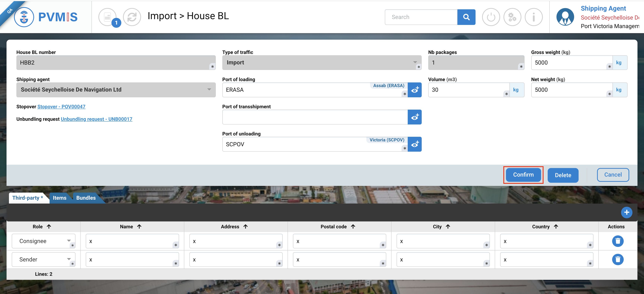Add a third-party row with plus

point(626,212)
